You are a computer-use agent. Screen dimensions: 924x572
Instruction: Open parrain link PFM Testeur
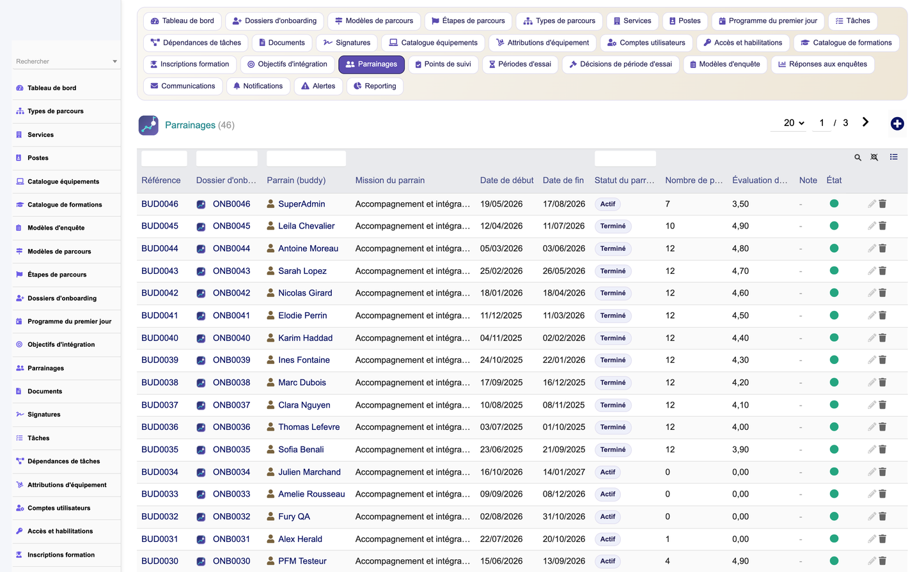(x=302, y=561)
